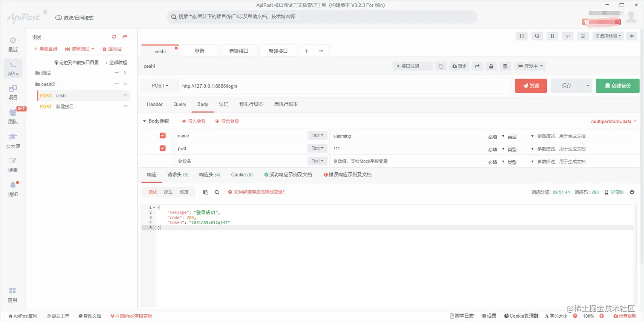Open the 通知 notifications bell
The width and height of the screenshot is (644, 322).
[x=13, y=189]
